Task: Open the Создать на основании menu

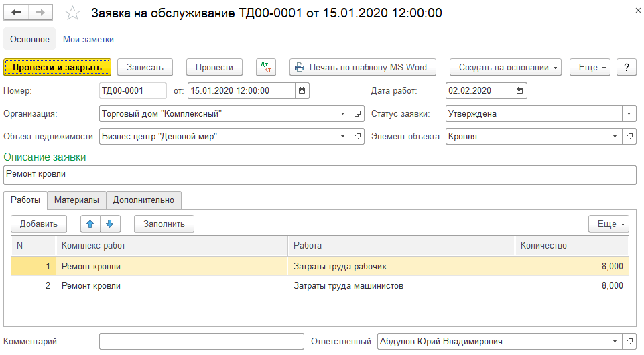Action: (505, 67)
